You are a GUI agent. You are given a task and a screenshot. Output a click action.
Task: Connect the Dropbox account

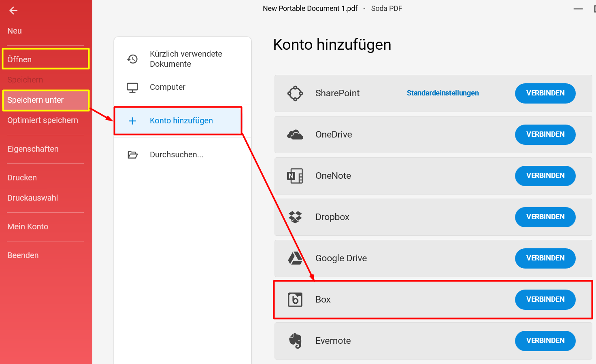545,217
